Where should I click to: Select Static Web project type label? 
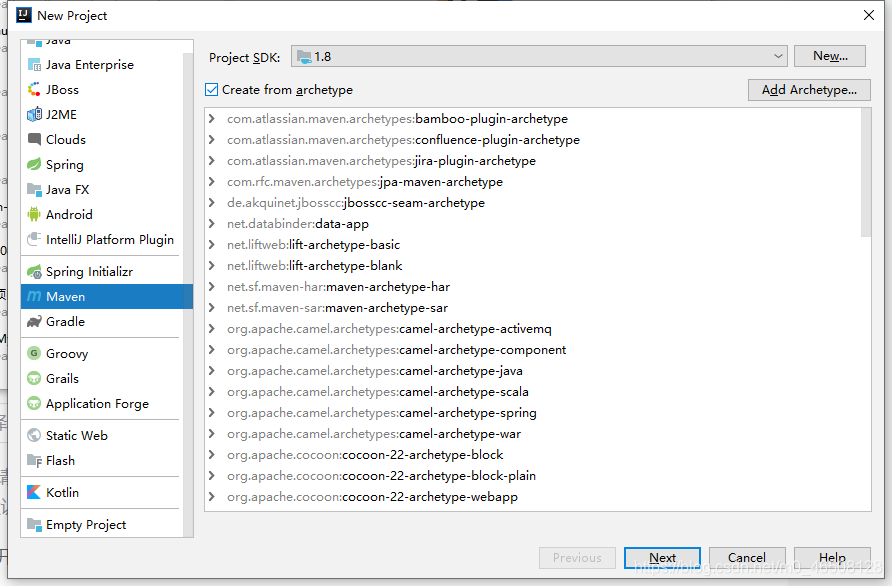click(x=77, y=435)
